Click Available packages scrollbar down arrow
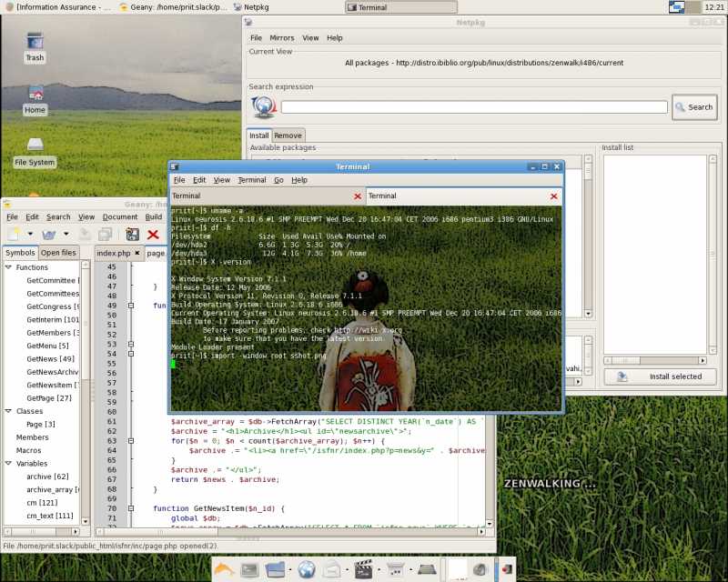Image resolution: width=728 pixels, height=582 pixels. tap(588, 314)
